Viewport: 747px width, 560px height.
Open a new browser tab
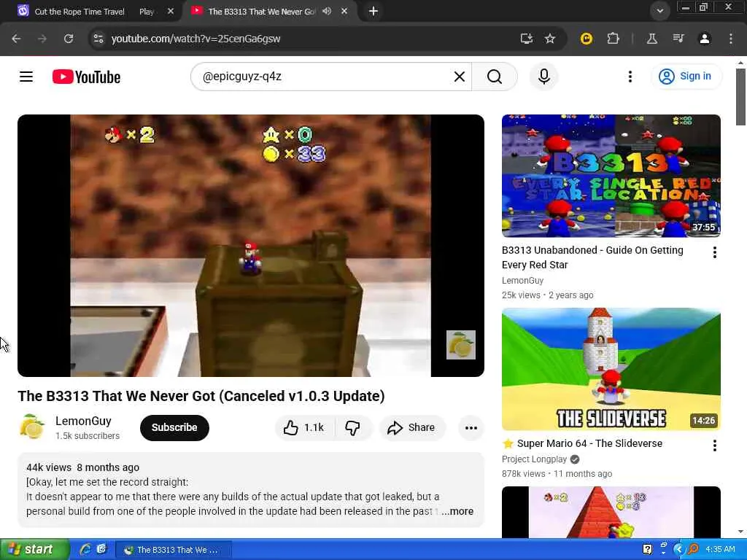pyautogui.click(x=373, y=11)
